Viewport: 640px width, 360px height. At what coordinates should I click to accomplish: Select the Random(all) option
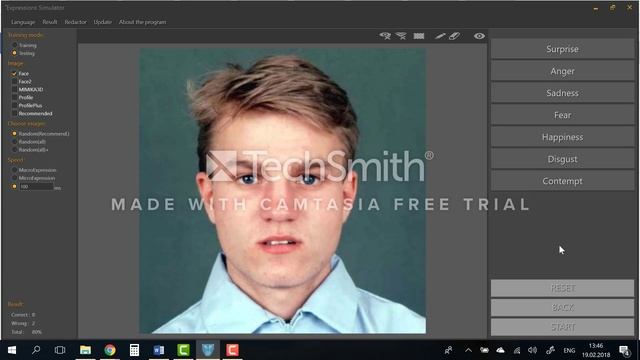15,142
